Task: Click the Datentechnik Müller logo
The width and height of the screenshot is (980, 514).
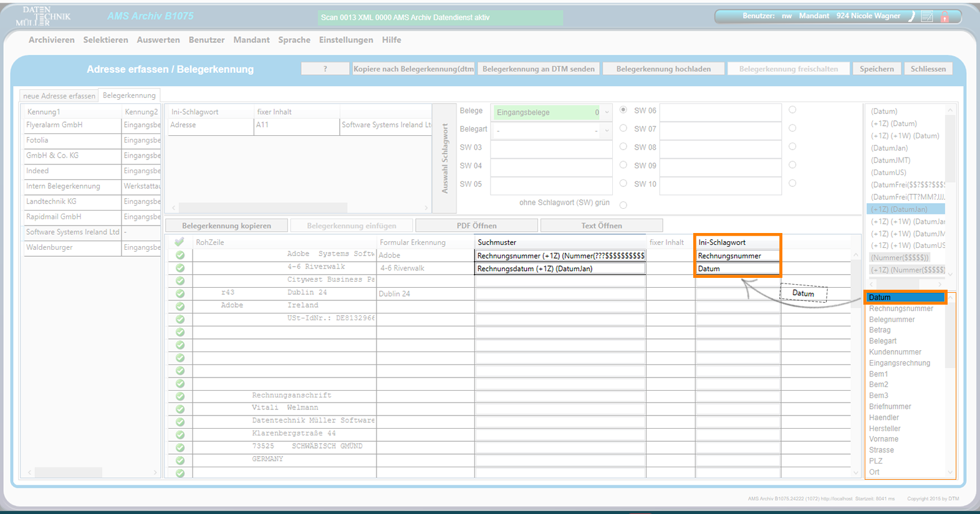Action: tap(43, 16)
